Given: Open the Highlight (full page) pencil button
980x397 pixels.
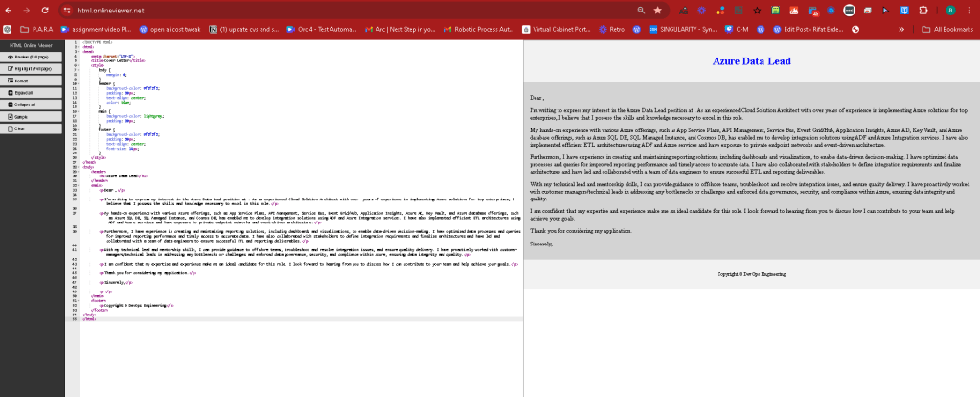Looking at the screenshot, I should 32,69.
